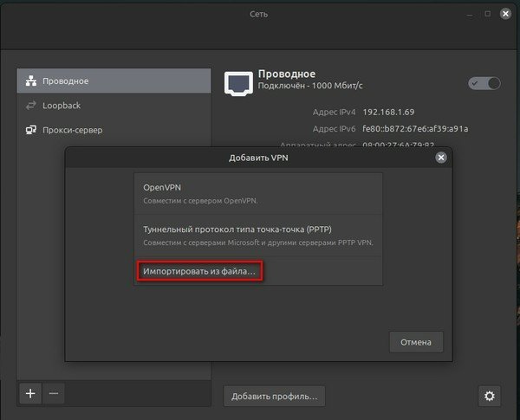The width and height of the screenshot is (520, 420).
Task: Choose the PPTP tunnel protocol option
Action: [x=258, y=236]
